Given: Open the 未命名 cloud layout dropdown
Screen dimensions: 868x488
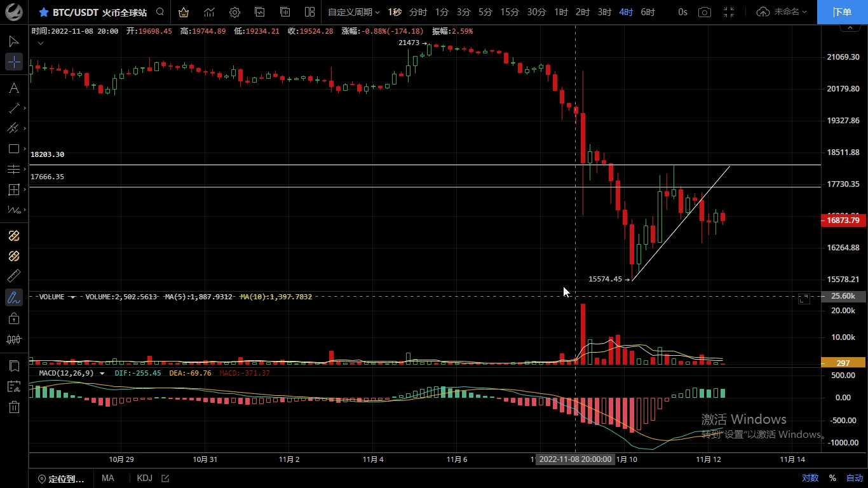Looking at the screenshot, I should [x=782, y=12].
